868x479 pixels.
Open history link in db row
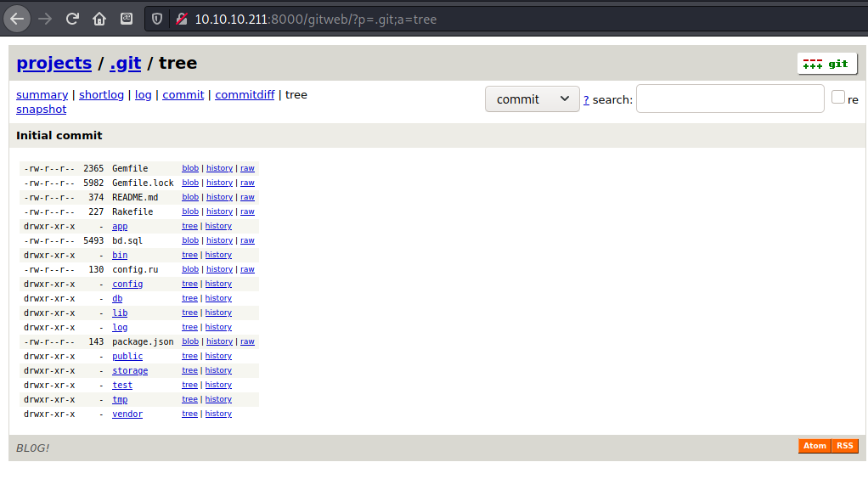tap(218, 298)
